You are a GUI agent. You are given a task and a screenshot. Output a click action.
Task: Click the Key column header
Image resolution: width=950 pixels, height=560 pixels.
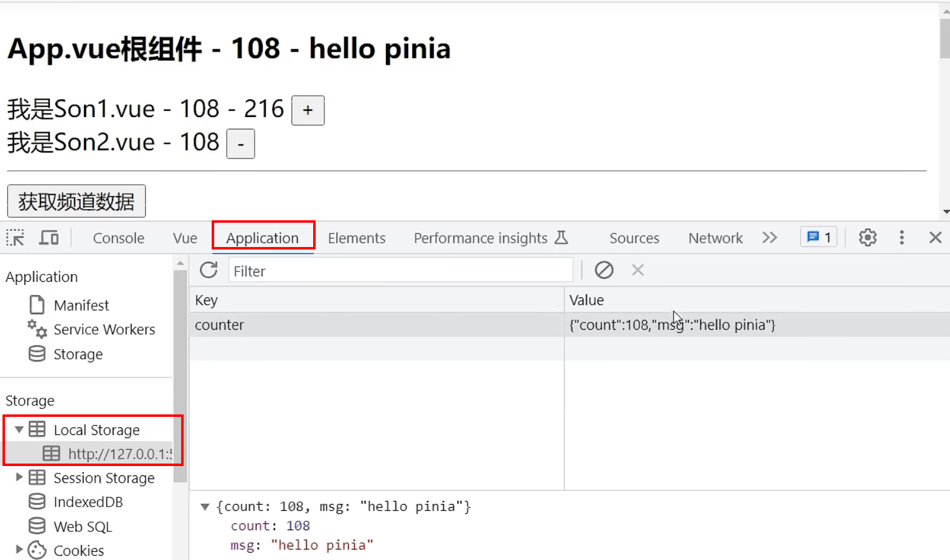[377, 300]
